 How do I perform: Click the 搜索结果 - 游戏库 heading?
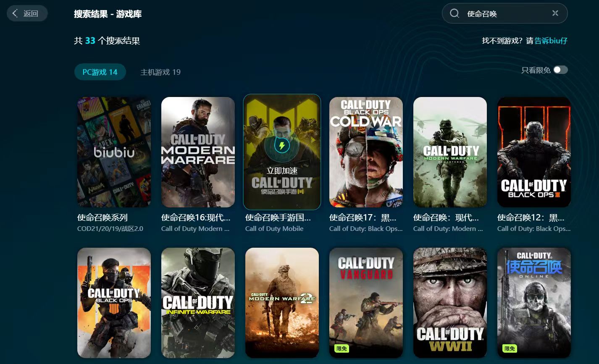point(108,14)
